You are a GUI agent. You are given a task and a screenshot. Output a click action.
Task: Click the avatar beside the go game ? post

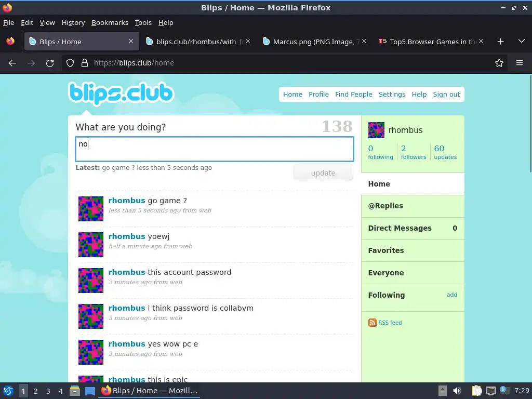tap(91, 209)
